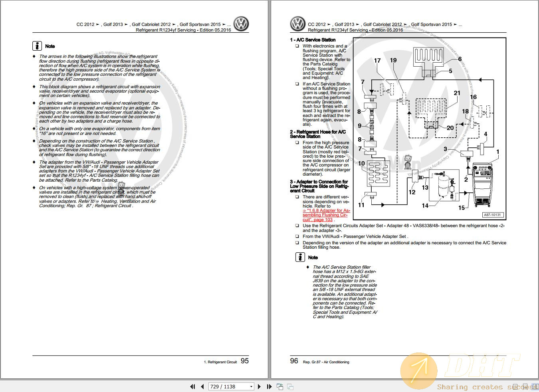Image resolution: width=539 pixels, height=392 pixels.
Task: Click callout number 21 in the diagram
Action: click(457, 93)
